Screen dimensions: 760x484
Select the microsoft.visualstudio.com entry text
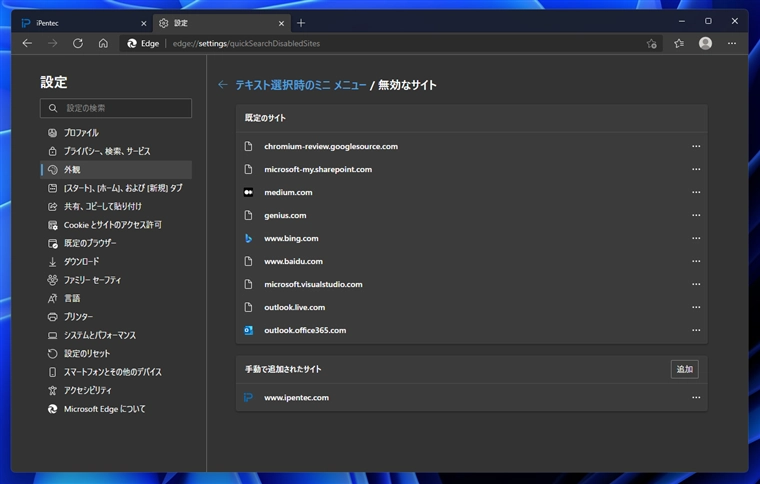313,284
